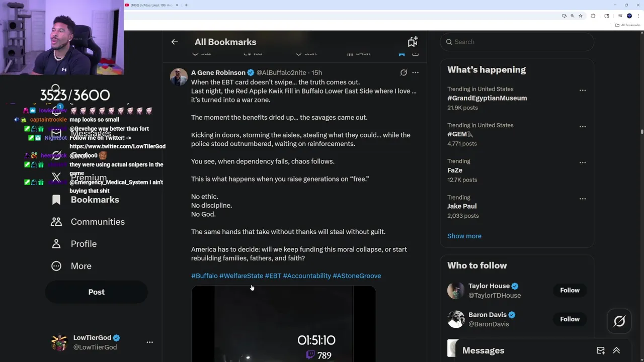This screenshot has height=362, width=644.
Task: Compose new message in Messages drawer
Action: point(600,350)
